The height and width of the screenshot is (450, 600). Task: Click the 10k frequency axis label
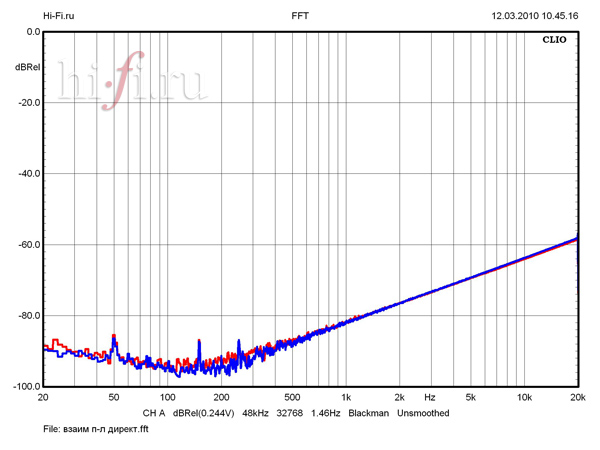[523, 398]
